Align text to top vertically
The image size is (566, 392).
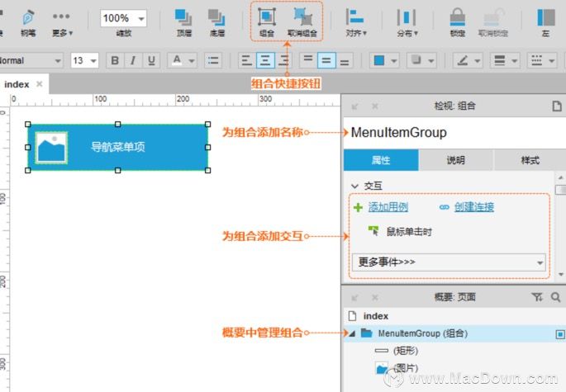point(308,60)
